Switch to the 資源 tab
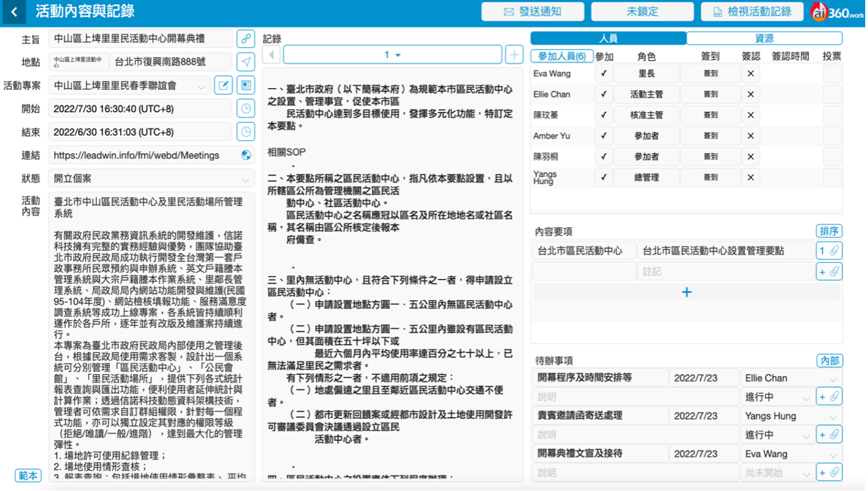Image resolution: width=868 pixels, height=491 pixels. [764, 38]
